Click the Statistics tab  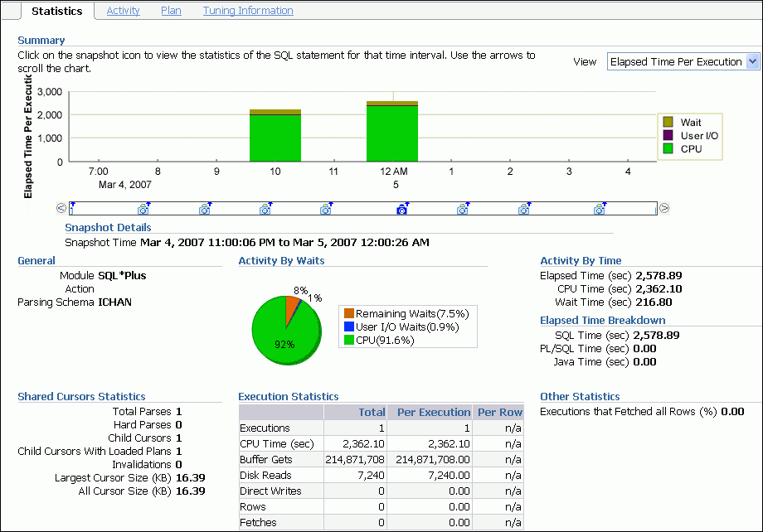pyautogui.click(x=56, y=11)
